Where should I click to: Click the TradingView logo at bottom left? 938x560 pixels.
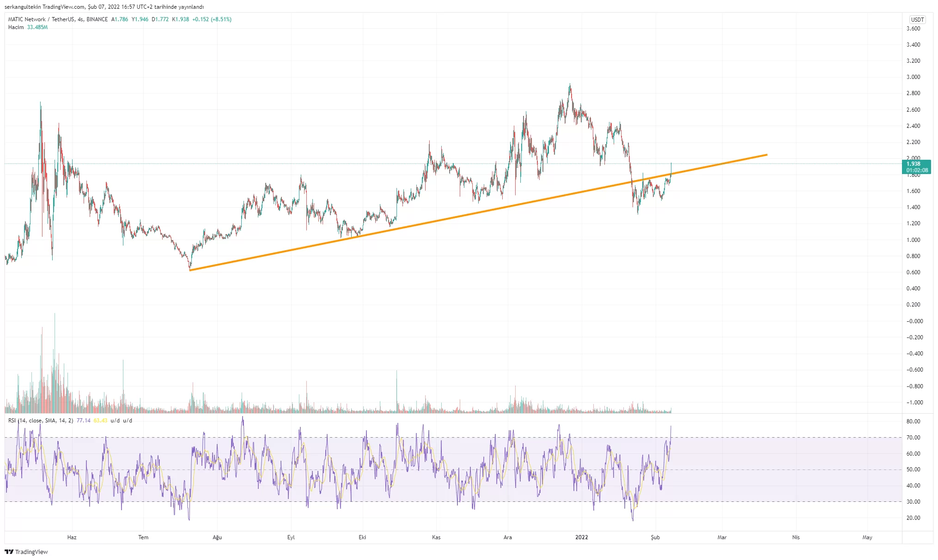pos(26,552)
